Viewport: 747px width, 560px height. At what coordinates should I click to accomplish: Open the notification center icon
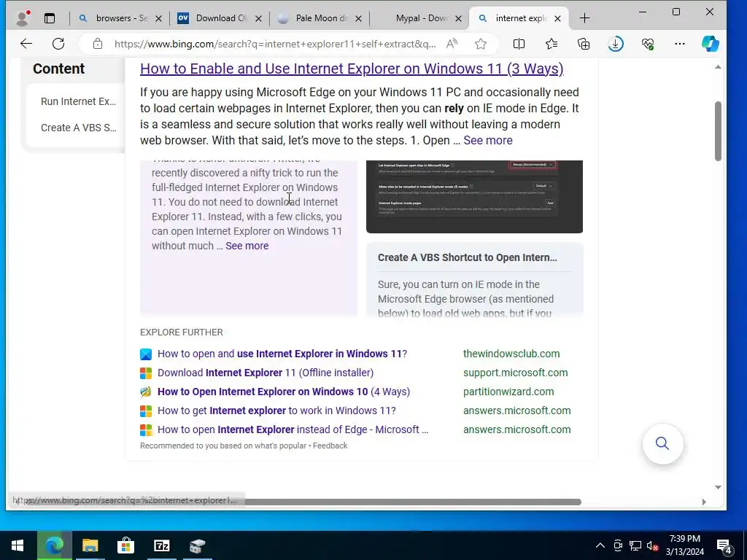(x=724, y=546)
